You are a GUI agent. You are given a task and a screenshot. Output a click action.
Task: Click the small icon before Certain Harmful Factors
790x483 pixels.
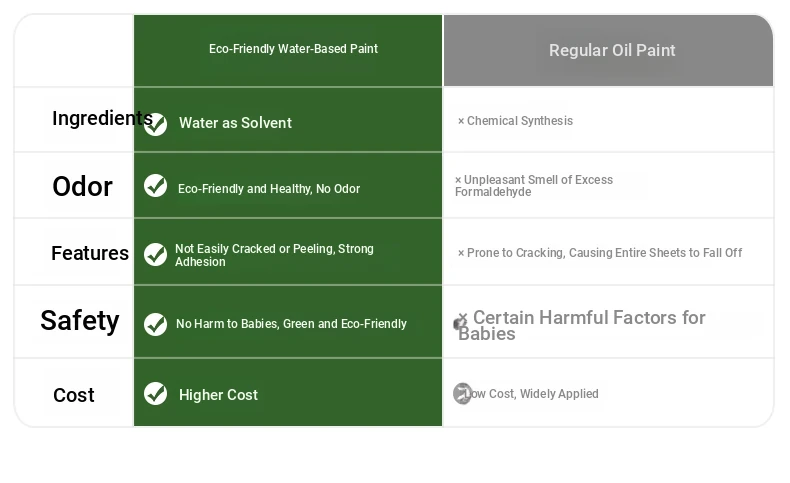click(x=460, y=321)
